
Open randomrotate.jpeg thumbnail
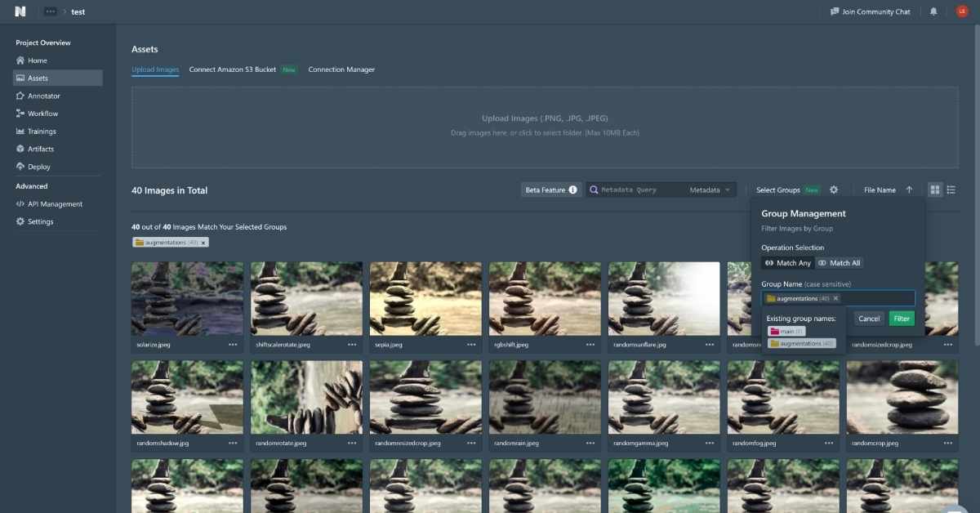coord(306,397)
